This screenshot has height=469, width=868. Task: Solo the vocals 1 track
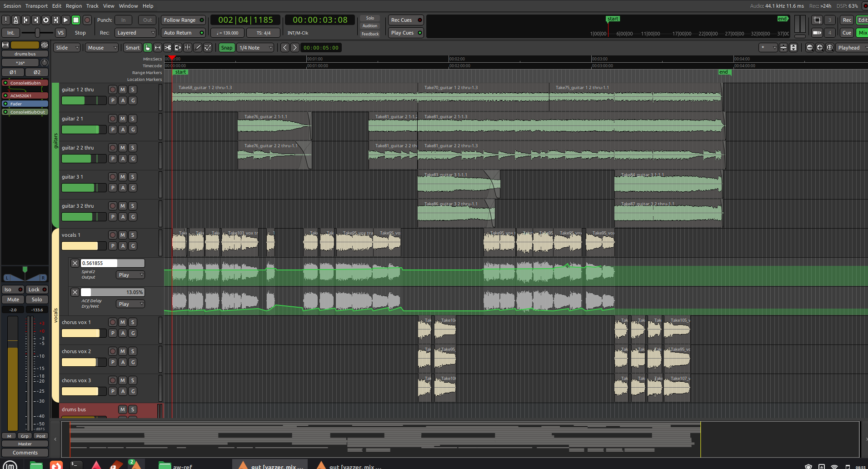pyautogui.click(x=133, y=235)
